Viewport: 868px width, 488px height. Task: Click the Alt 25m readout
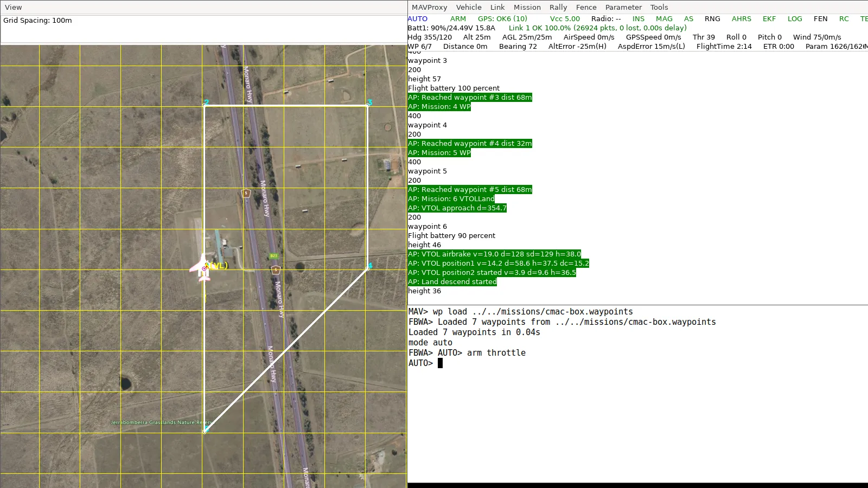click(x=477, y=37)
